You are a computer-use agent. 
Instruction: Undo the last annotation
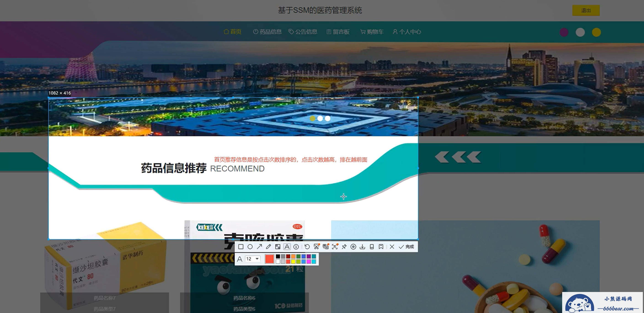[307, 247]
